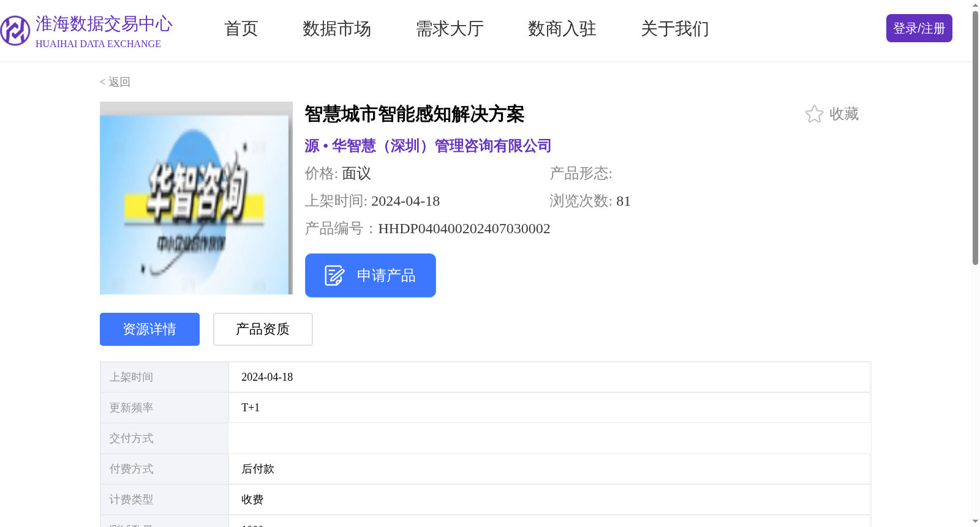This screenshot has height=527, width=980.
Task: Click the page vertical scrollbar thumb
Action: pos(975,138)
